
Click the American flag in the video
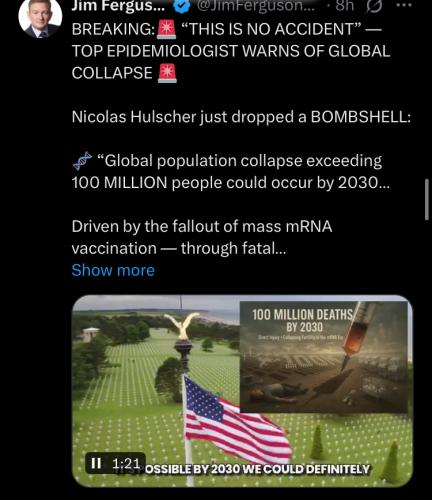click(237, 422)
